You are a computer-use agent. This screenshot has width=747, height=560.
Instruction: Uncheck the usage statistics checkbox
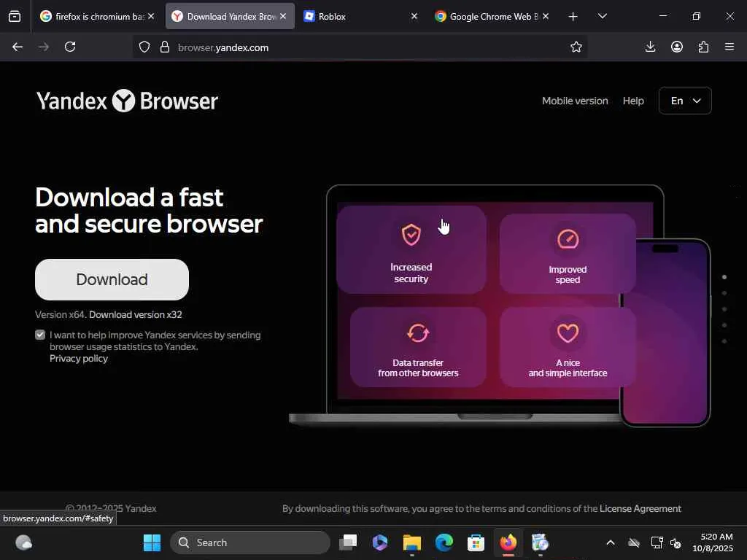40,335
